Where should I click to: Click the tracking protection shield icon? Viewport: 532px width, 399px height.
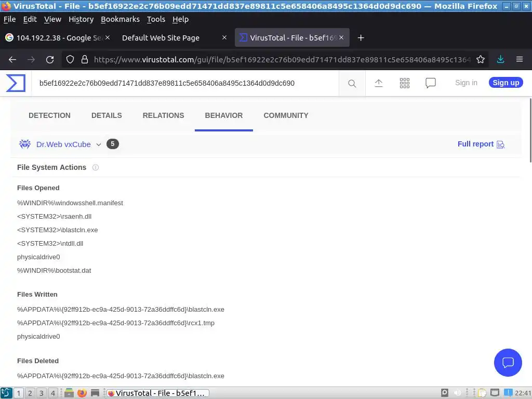pyautogui.click(x=70, y=60)
